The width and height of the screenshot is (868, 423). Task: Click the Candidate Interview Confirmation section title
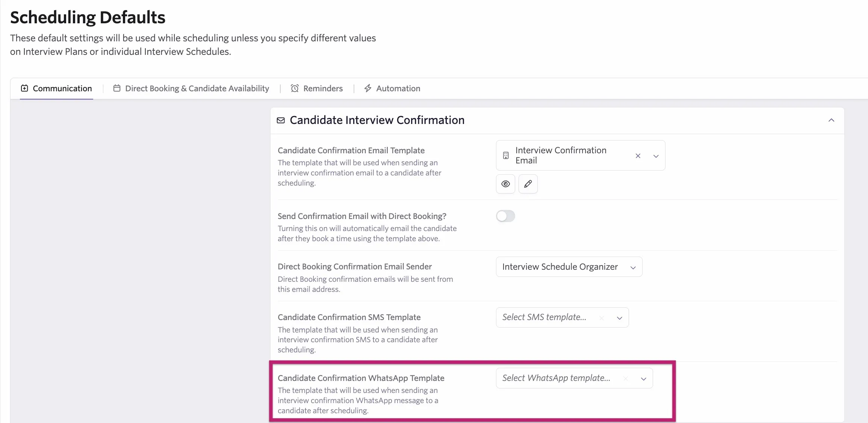tap(377, 120)
